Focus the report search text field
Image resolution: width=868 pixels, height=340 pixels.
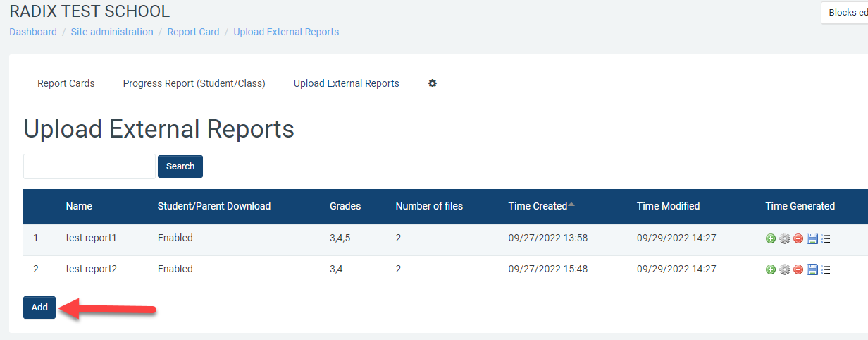pos(89,166)
